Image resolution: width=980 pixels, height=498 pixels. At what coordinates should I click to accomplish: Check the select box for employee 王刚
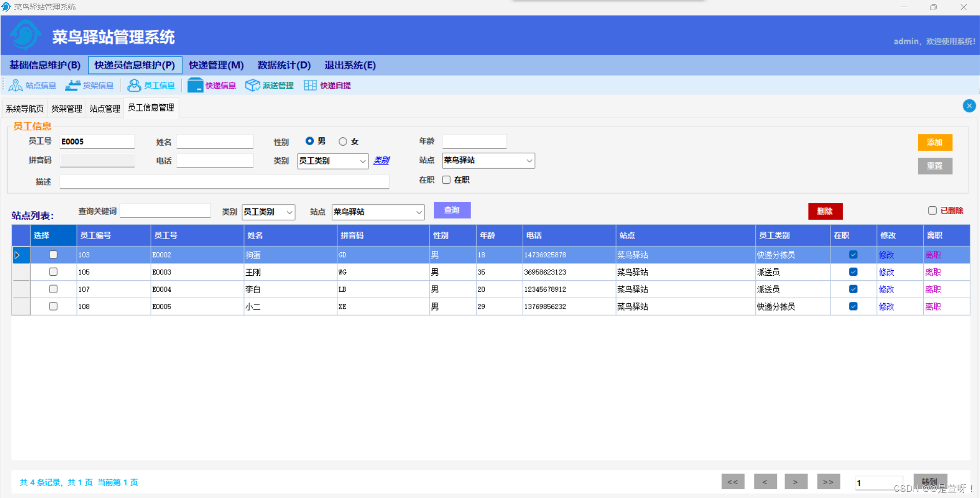53,272
